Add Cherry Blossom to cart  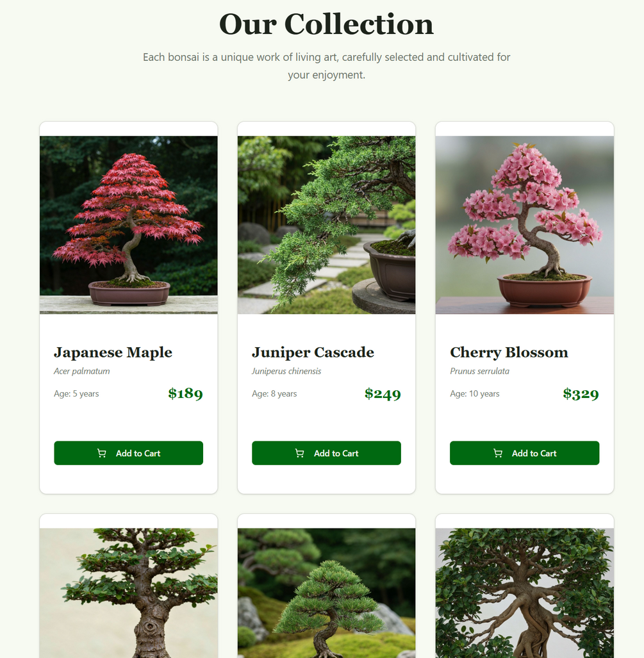tap(524, 453)
